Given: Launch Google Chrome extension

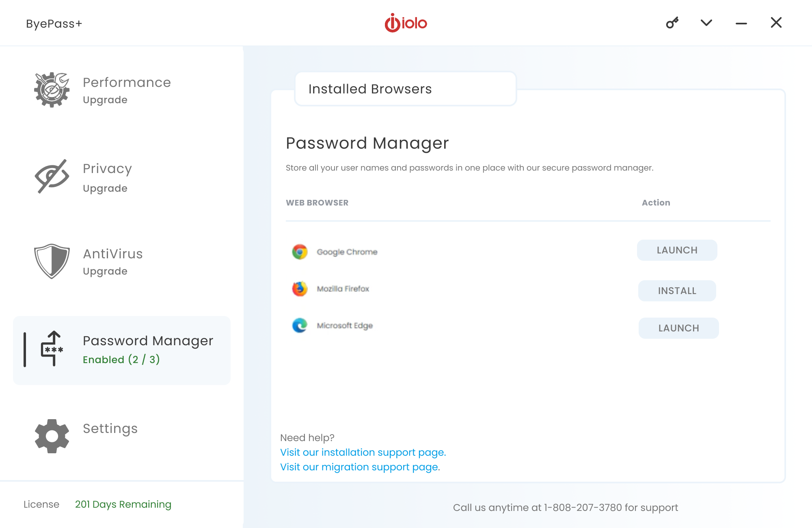Looking at the screenshot, I should [x=677, y=250].
